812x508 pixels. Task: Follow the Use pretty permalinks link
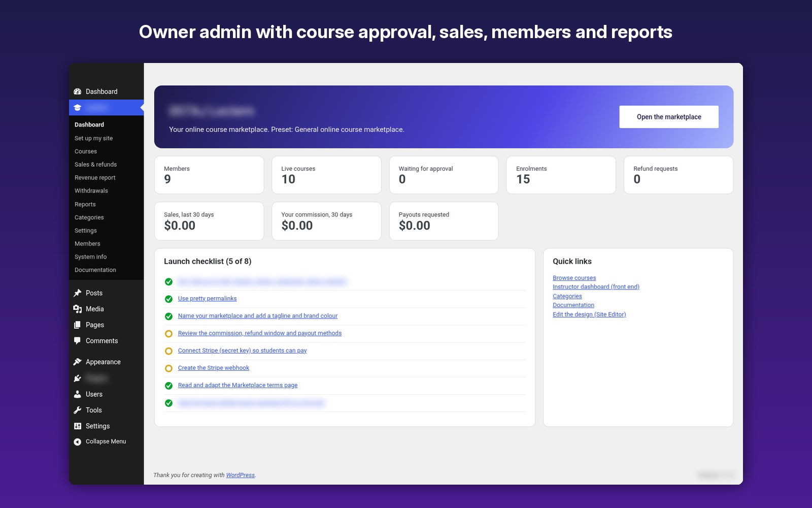click(x=207, y=299)
